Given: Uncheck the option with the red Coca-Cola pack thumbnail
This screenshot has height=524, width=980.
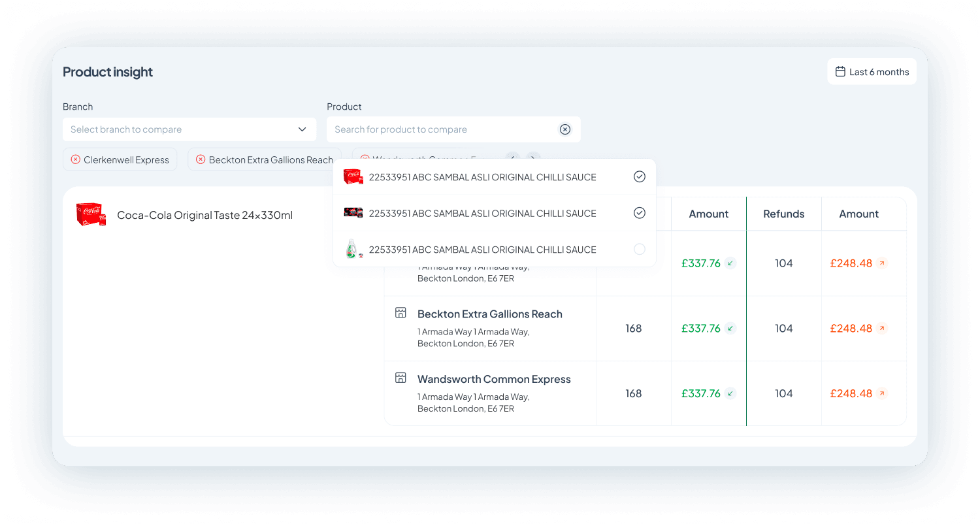Looking at the screenshot, I should [x=640, y=177].
